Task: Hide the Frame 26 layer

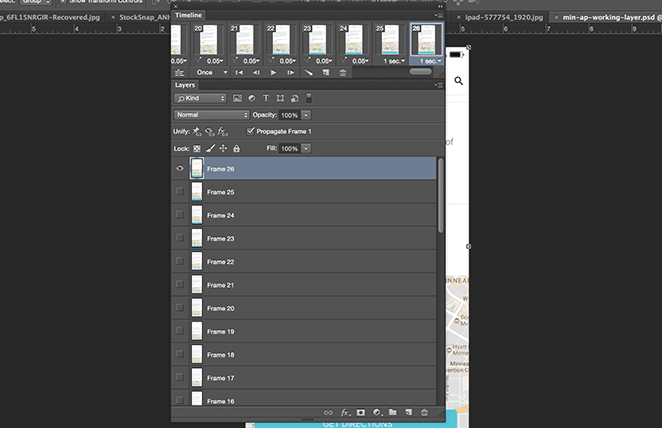Action: coord(180,169)
